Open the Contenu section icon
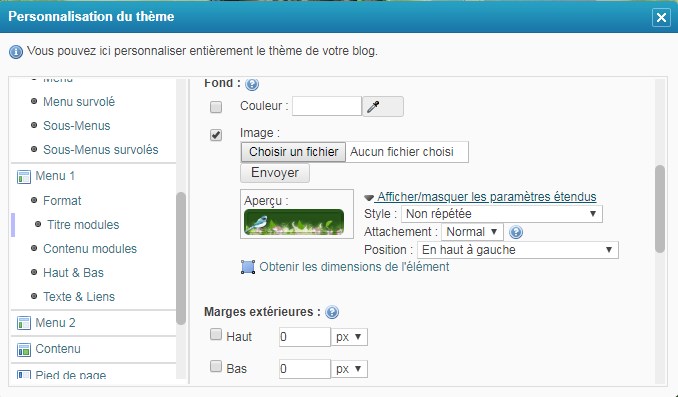678x397 pixels. 23,349
